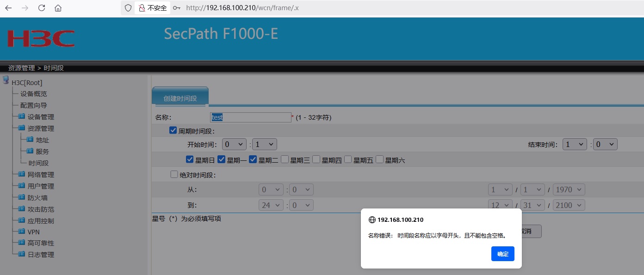
Task: Select 服务 under 资源管理
Action: 42,152
